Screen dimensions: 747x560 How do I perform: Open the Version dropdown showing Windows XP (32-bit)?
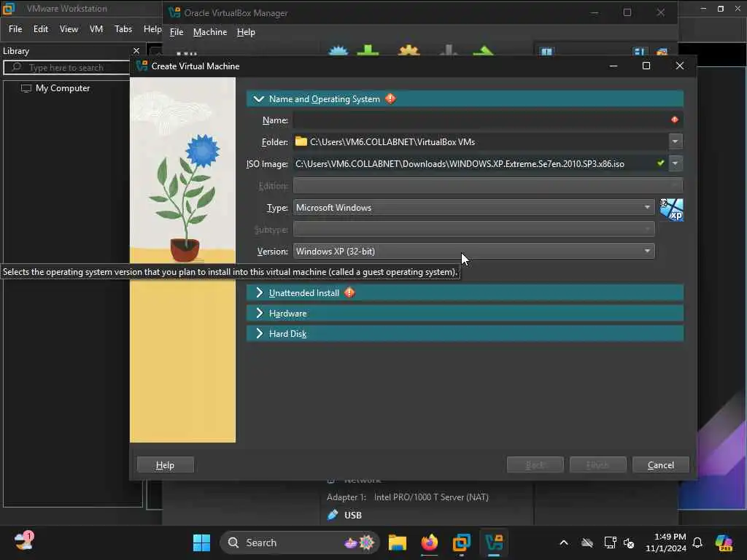coord(474,252)
